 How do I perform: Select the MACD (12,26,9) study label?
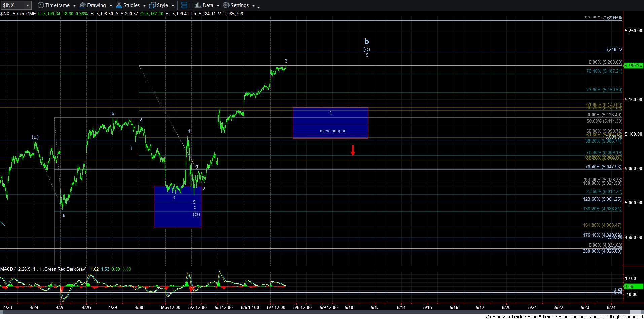[43, 269]
